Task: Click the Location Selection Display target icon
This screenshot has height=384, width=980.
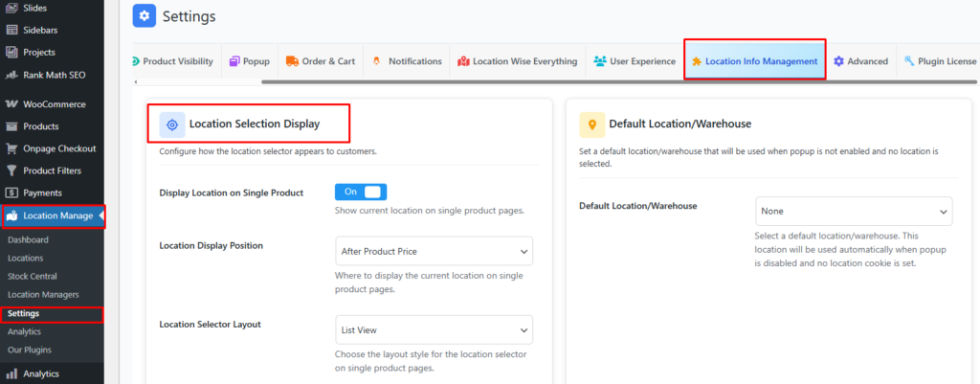Action: coord(172,124)
